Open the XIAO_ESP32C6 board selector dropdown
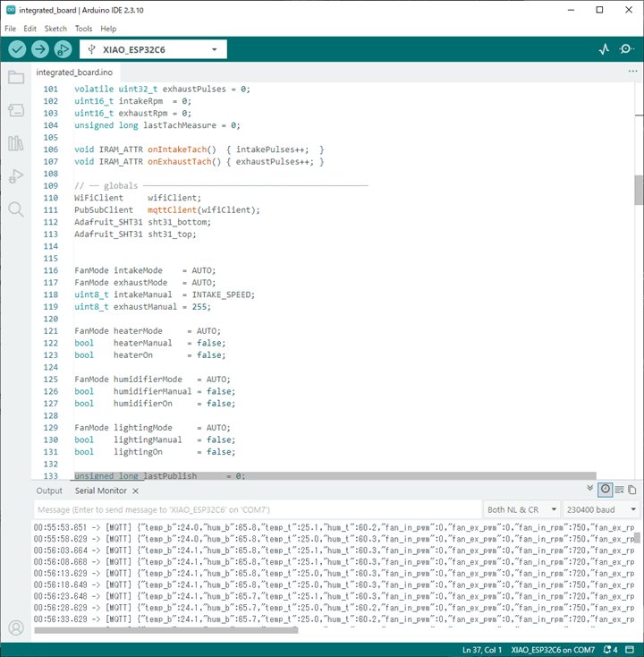Screen dimensions: 644x657 pos(153,49)
